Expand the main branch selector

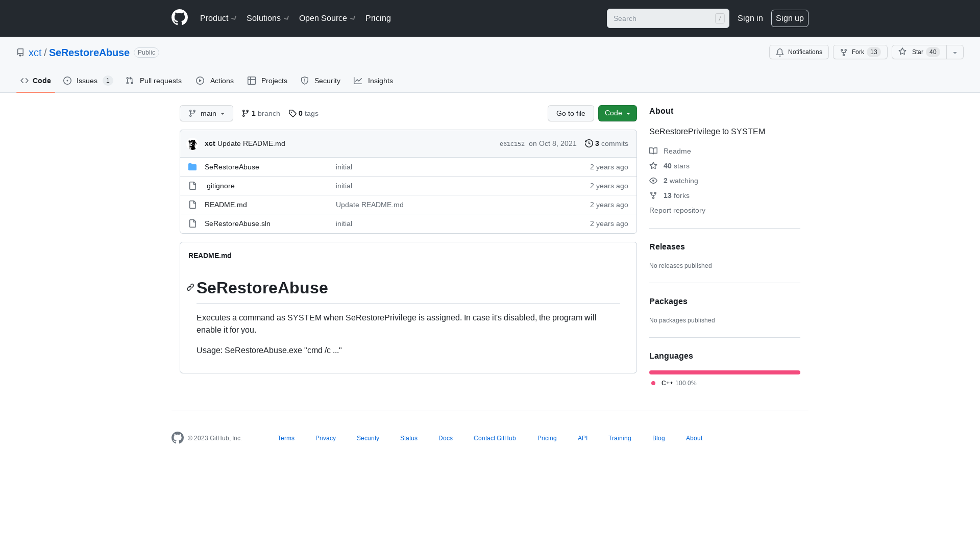pos(206,113)
